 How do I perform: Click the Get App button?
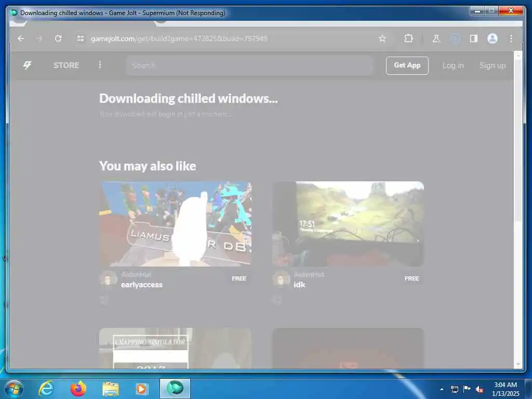407,65
